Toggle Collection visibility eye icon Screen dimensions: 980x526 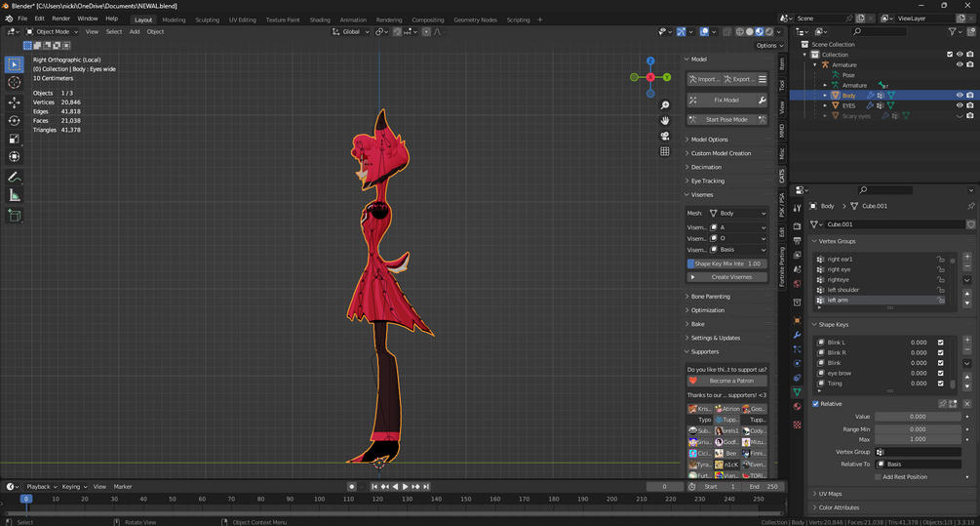960,55
